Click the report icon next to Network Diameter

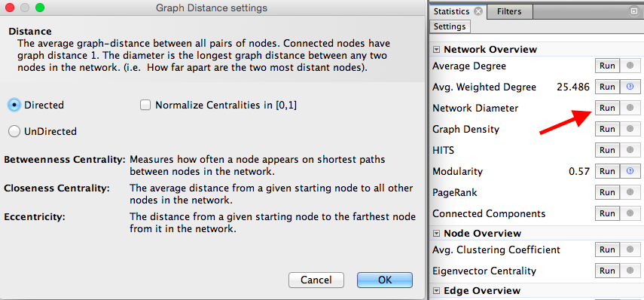tap(630, 108)
